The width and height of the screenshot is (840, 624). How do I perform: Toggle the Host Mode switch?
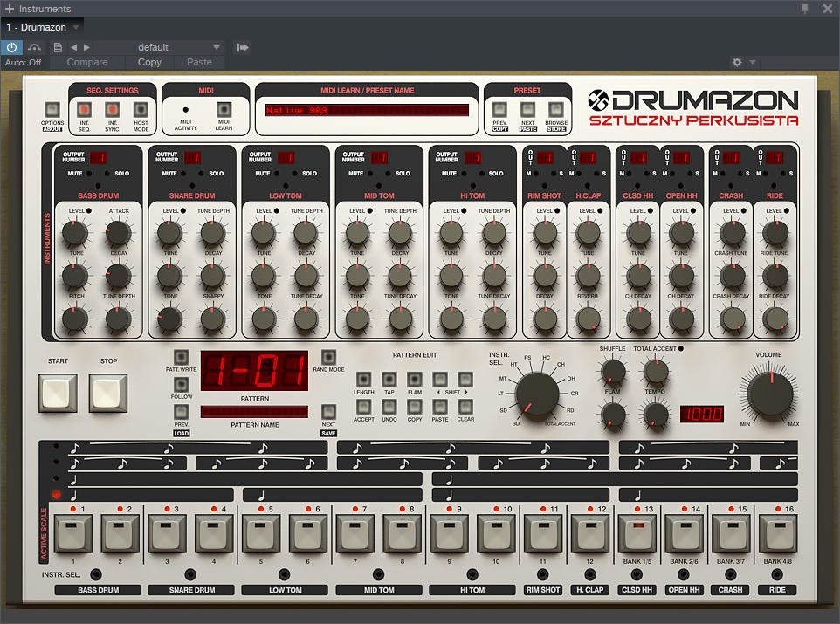click(141, 110)
